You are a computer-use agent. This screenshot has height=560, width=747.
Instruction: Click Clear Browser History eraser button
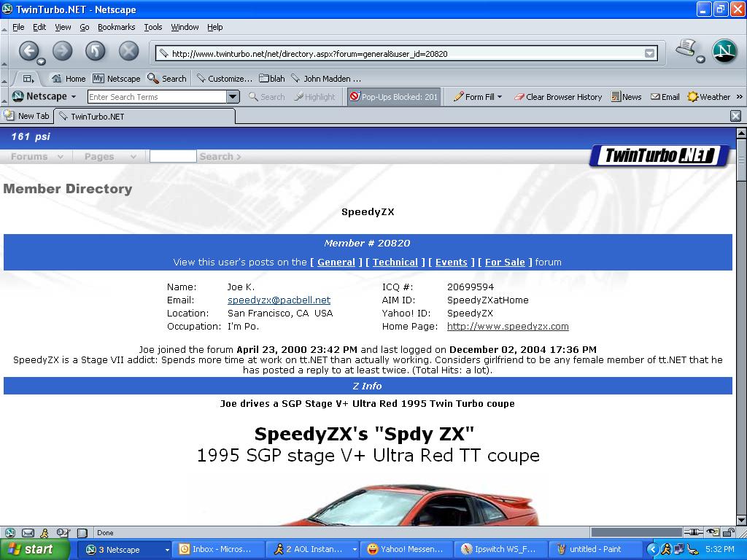558,97
